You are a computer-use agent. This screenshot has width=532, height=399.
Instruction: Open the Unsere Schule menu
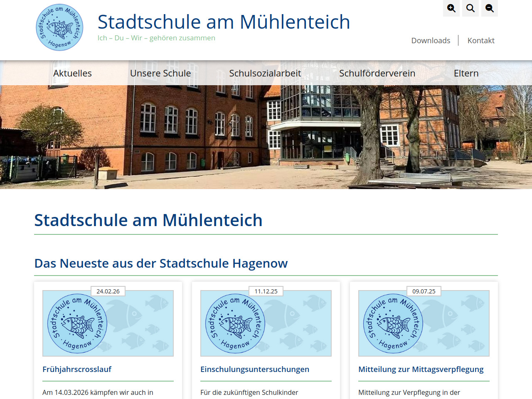coord(160,73)
